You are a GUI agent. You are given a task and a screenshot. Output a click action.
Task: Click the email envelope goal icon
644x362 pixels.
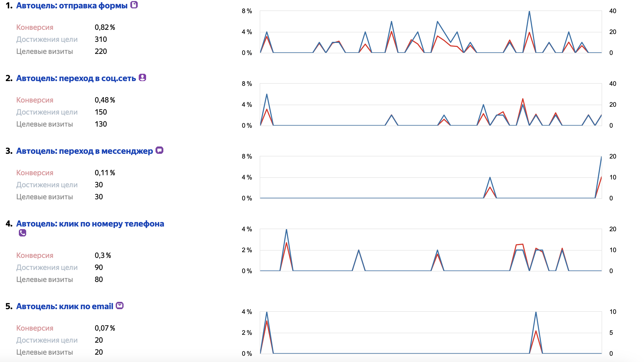click(x=120, y=306)
